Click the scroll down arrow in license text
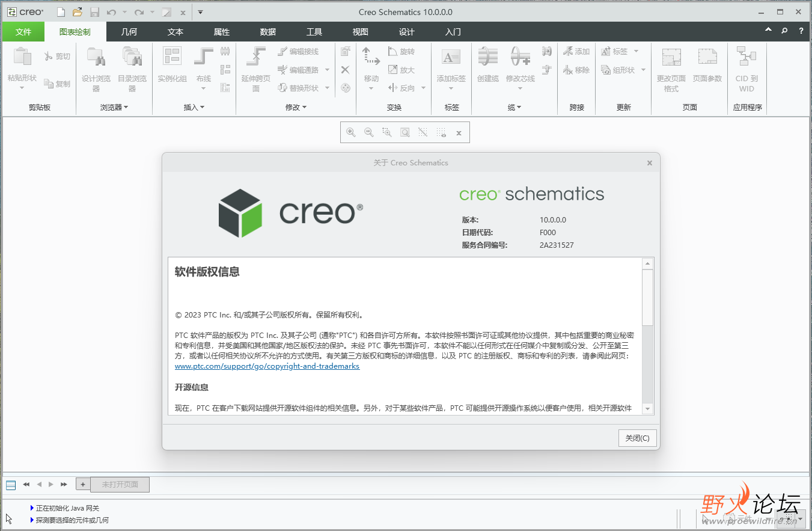This screenshot has width=812, height=531. [x=647, y=409]
